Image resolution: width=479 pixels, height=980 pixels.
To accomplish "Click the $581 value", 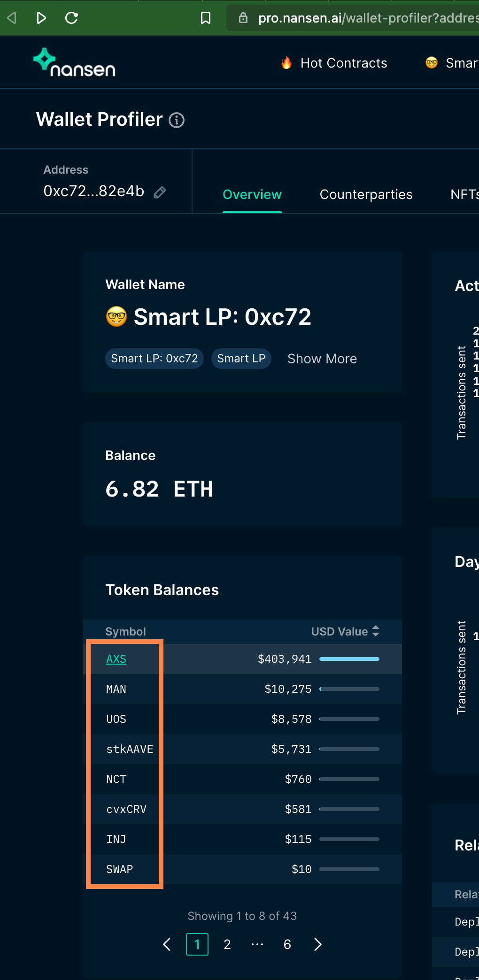I will (298, 809).
